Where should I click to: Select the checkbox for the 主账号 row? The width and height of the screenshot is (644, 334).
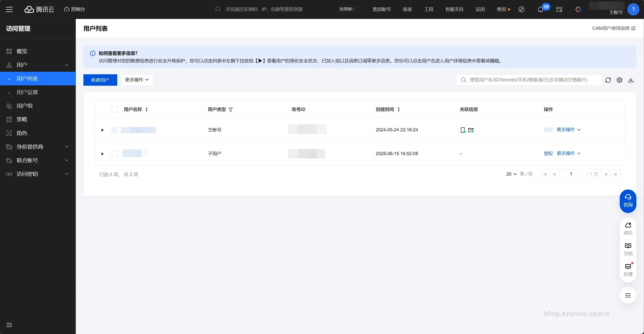pos(115,130)
